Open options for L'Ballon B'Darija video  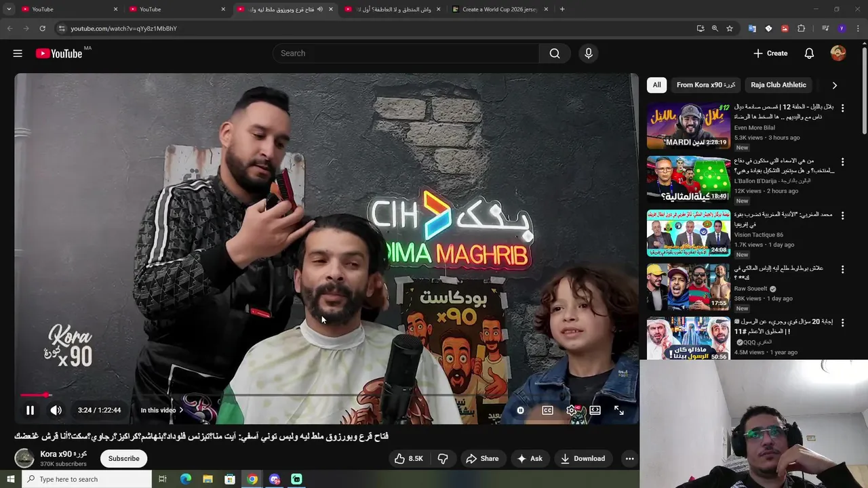pyautogui.click(x=842, y=162)
